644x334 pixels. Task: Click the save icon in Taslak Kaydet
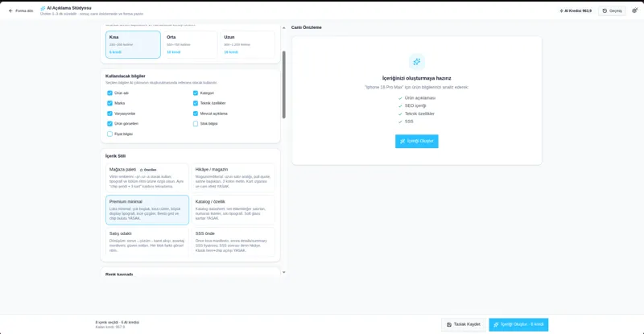[449, 324]
